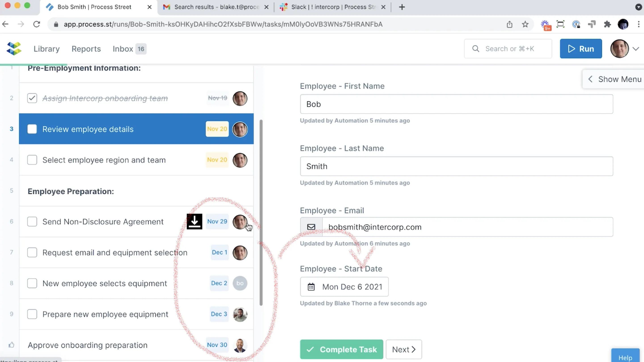Image resolution: width=644 pixels, height=362 pixels.
Task: Check Prepare new employee equipment
Action: (x=32, y=314)
